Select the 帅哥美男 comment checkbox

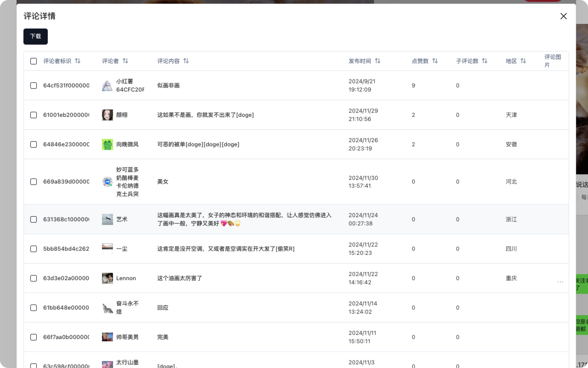click(34, 337)
